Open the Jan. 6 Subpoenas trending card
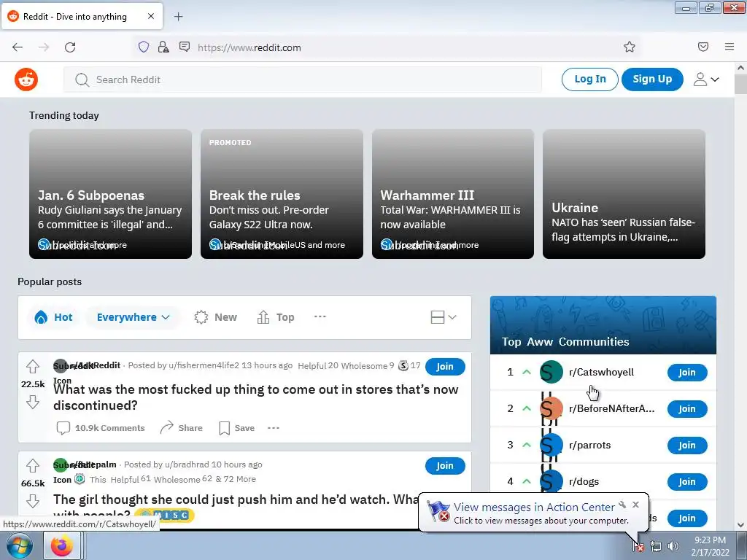747x560 pixels. click(x=111, y=194)
